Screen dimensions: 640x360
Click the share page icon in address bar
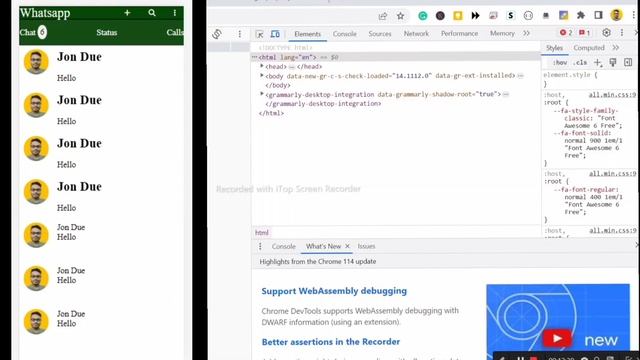pyautogui.click(x=382, y=16)
